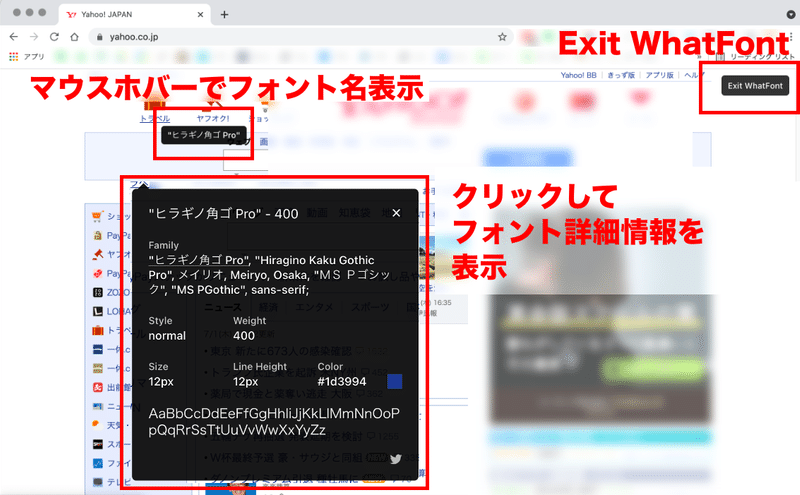800x495 pixels.
Task: Click the ニュース icon in sidebar
Action: 97,406
